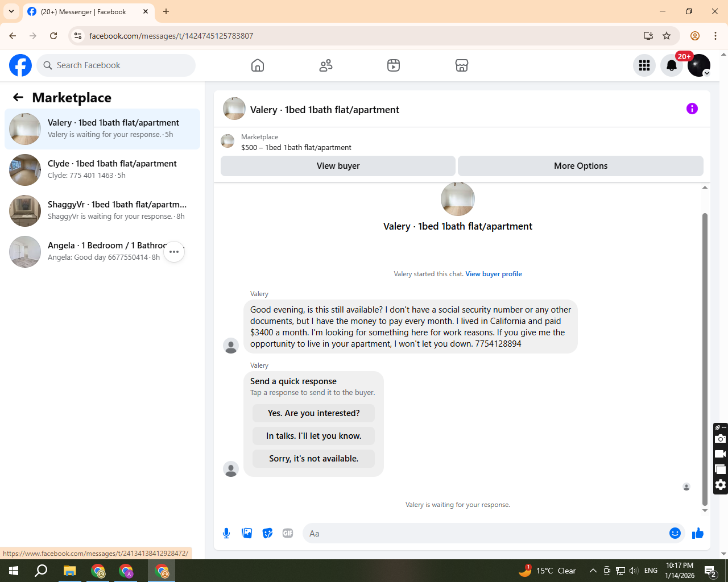Open Windows taskbar search
728x582 pixels.
[x=41, y=571]
